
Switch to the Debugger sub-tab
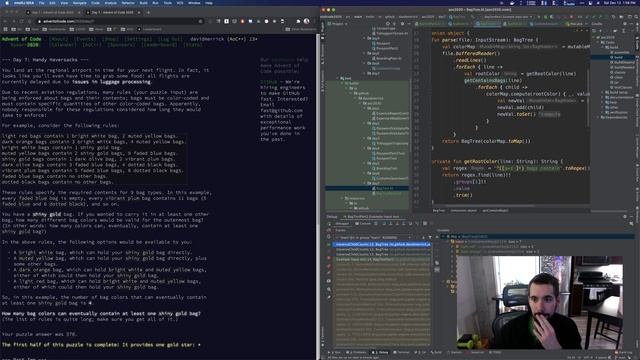pos(341,223)
